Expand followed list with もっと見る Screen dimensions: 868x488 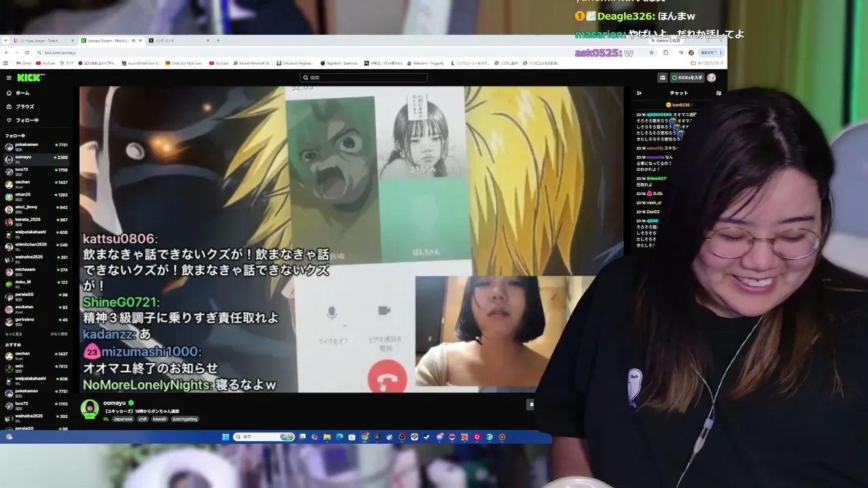14,334
